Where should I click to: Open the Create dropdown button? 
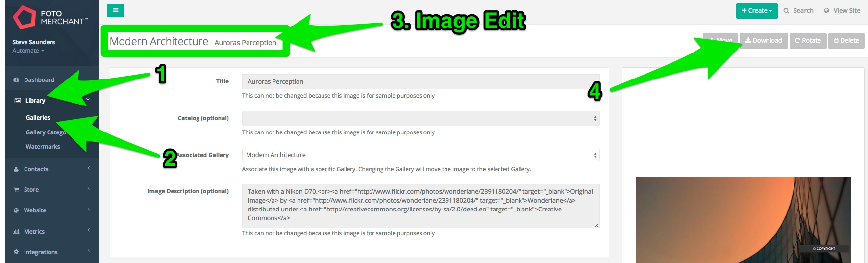tap(757, 11)
